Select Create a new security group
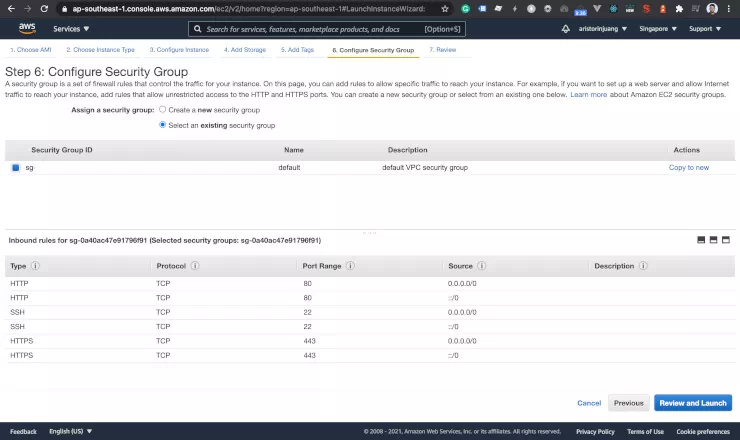Viewport: 740px width, 440px height. pos(162,110)
